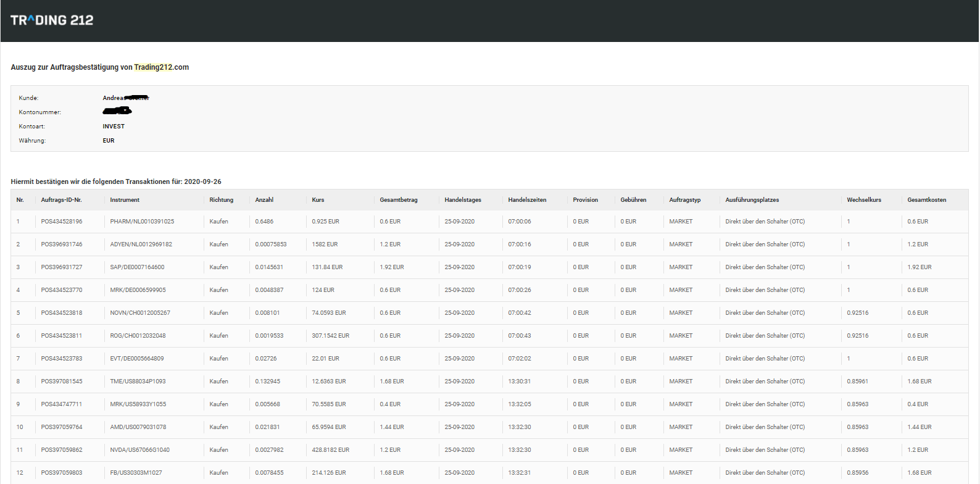Image resolution: width=980 pixels, height=484 pixels.
Task: Click quantity 0.6486 in row 1
Action: [x=264, y=222]
